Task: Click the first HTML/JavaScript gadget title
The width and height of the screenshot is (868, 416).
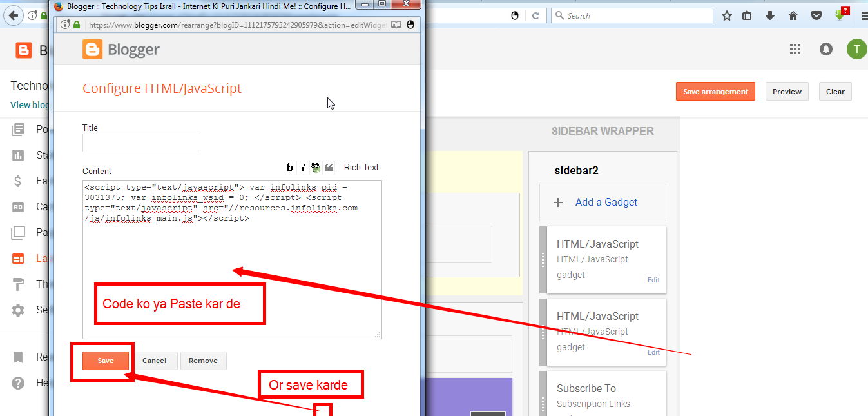Action: point(597,244)
